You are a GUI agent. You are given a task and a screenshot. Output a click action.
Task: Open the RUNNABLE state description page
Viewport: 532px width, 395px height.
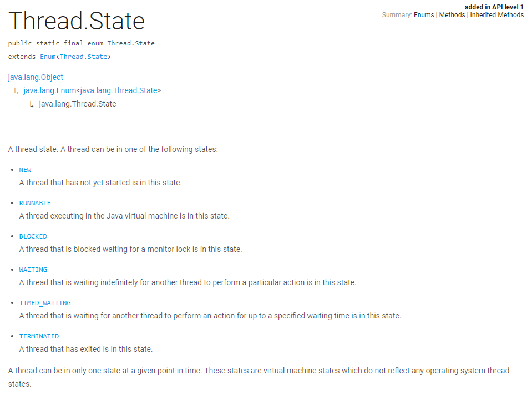click(34, 203)
